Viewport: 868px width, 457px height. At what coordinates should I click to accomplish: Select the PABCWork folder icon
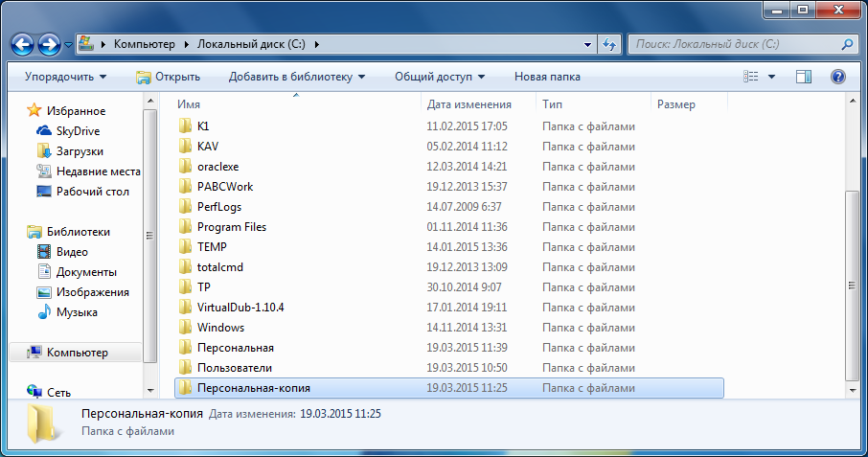[186, 187]
